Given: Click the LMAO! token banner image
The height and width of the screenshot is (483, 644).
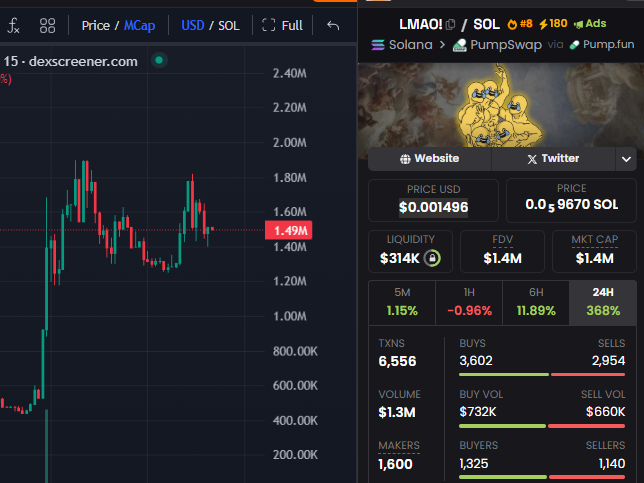Looking at the screenshot, I should click(x=501, y=105).
